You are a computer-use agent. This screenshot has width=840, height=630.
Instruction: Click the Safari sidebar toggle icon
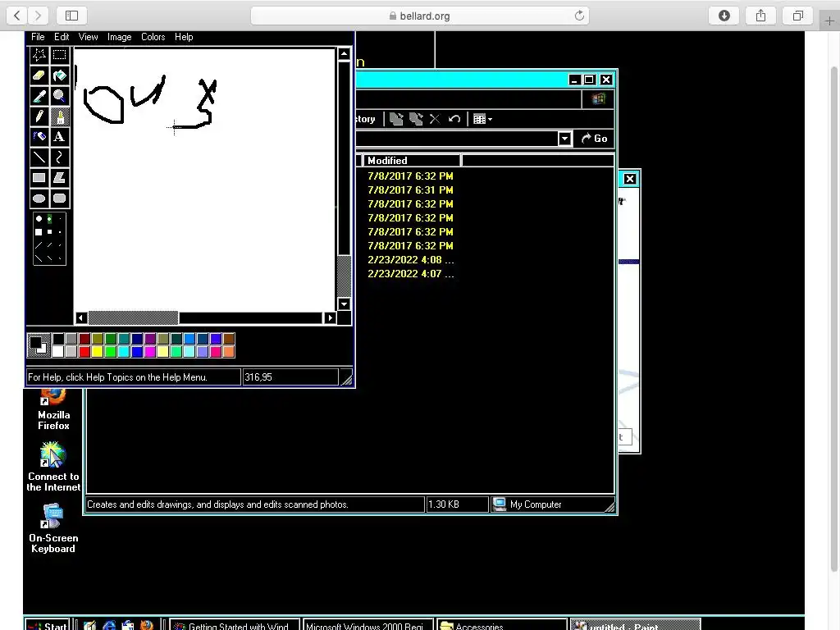point(72,16)
